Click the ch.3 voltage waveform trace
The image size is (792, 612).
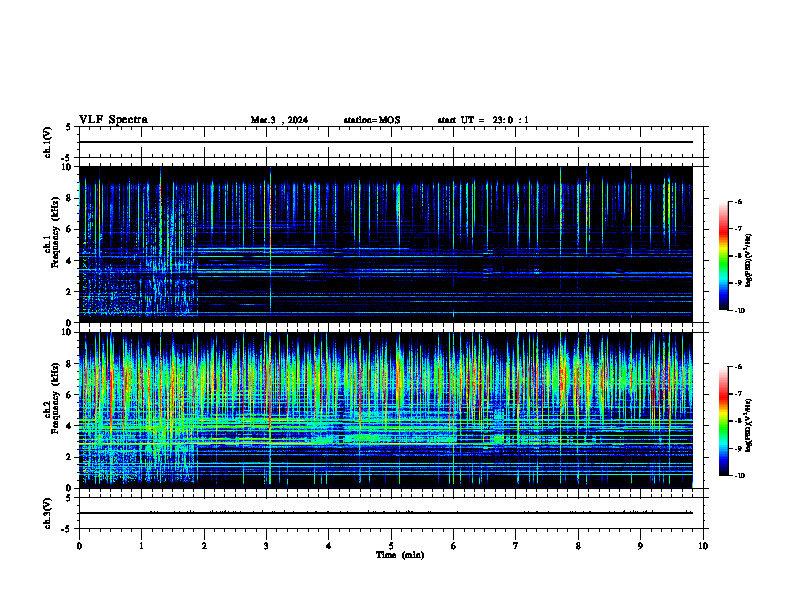(385, 513)
